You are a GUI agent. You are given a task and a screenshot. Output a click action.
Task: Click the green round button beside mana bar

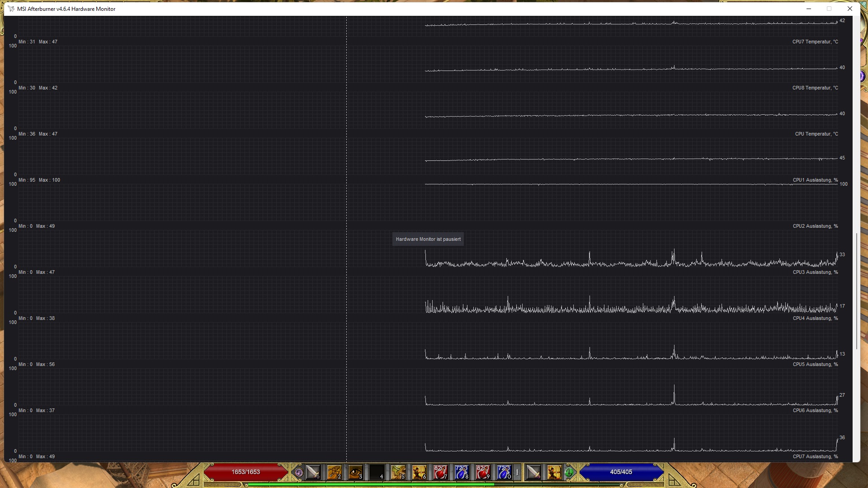coord(569,473)
